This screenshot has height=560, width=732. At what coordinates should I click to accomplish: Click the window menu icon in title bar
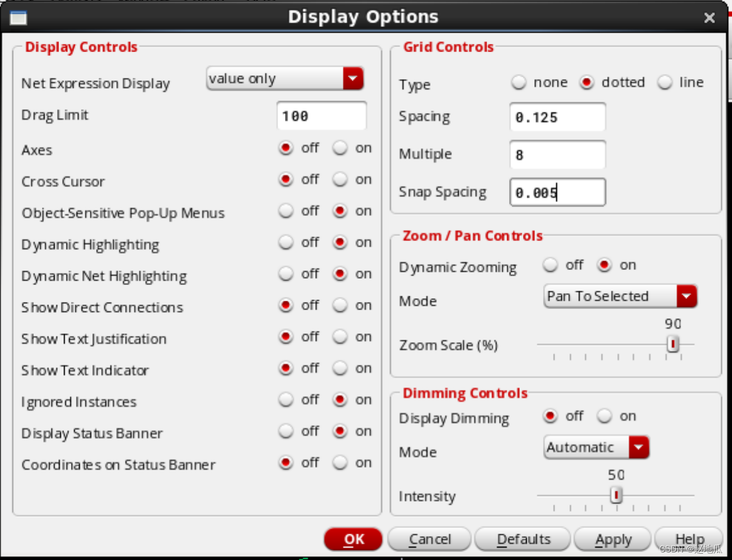click(18, 18)
